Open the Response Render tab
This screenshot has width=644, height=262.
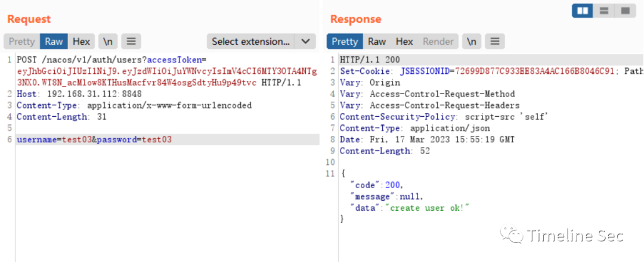pos(438,42)
